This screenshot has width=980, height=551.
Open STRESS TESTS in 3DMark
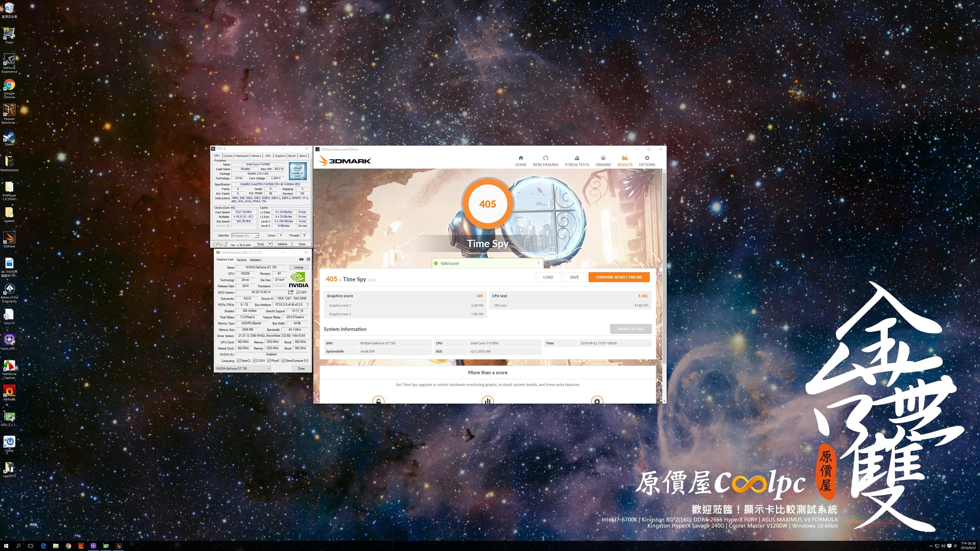pos(577,161)
